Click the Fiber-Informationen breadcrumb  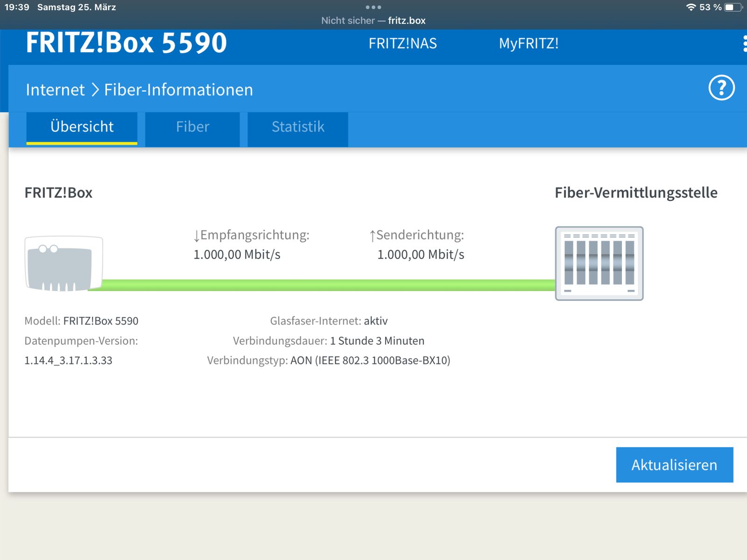point(178,90)
